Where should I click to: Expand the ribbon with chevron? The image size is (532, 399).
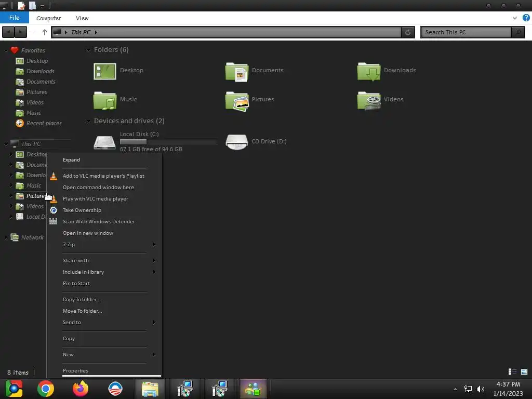(515, 18)
